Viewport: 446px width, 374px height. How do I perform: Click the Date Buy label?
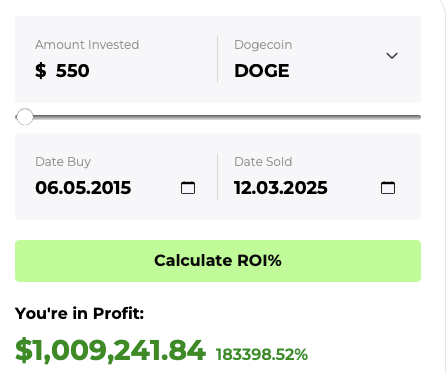pos(63,162)
